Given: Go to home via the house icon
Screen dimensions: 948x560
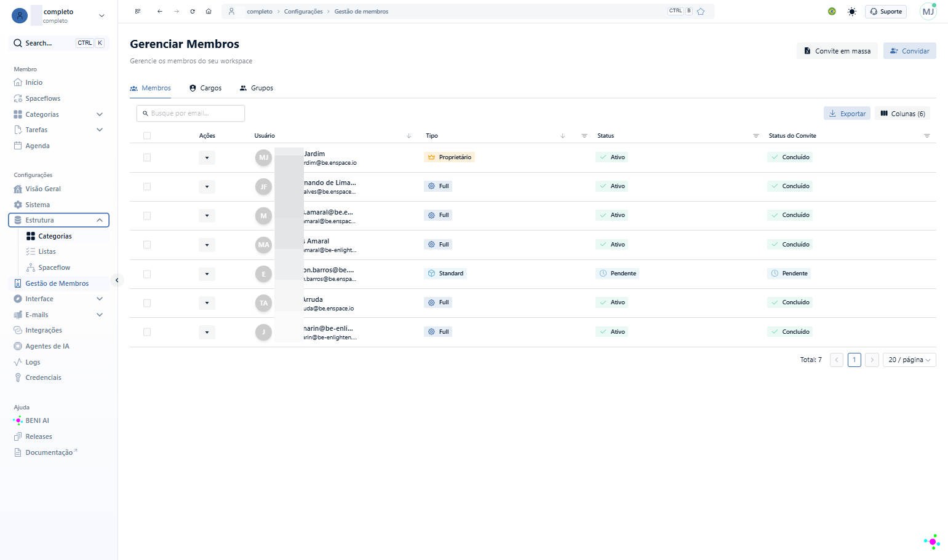Looking at the screenshot, I should [x=209, y=12].
